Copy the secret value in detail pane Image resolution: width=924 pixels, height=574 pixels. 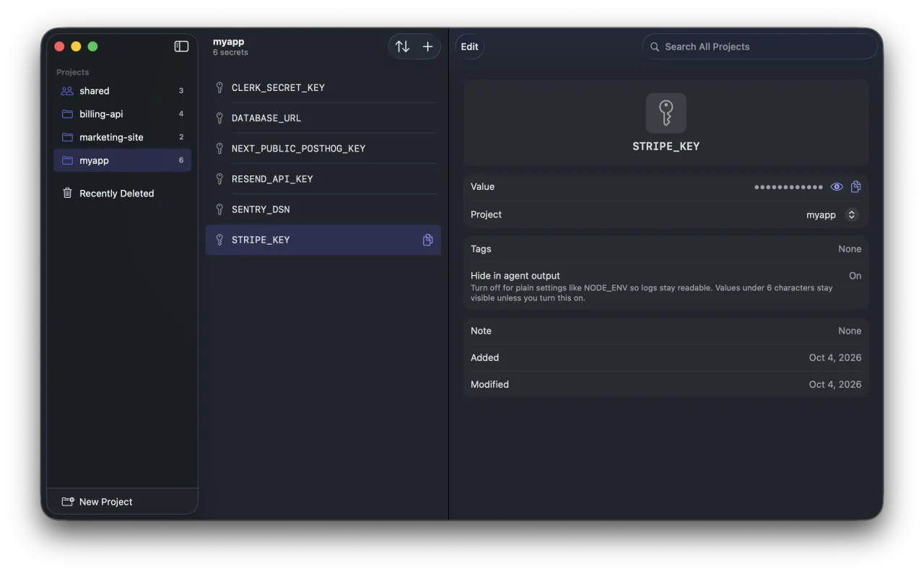coord(855,186)
